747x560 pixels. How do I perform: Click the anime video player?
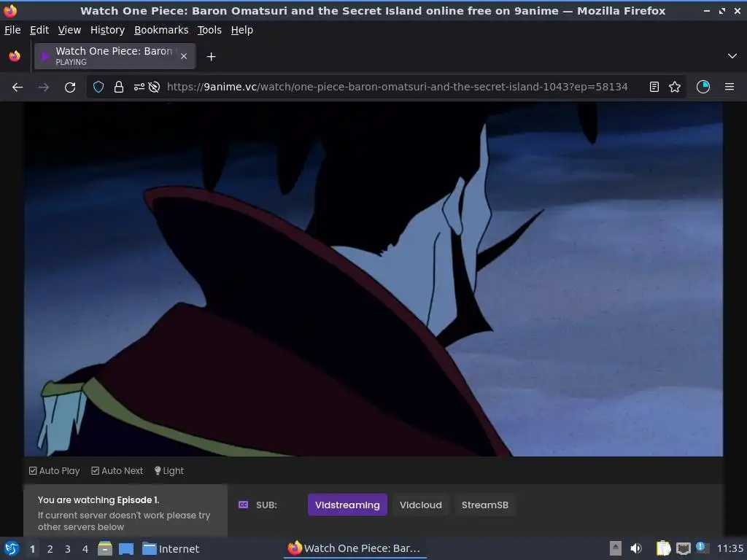[373, 279]
